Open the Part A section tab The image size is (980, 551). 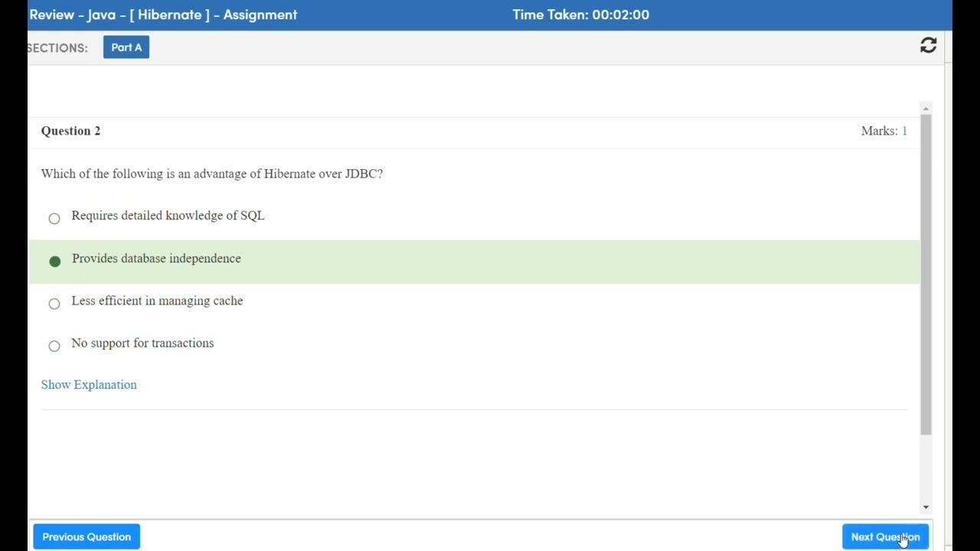coord(126,47)
